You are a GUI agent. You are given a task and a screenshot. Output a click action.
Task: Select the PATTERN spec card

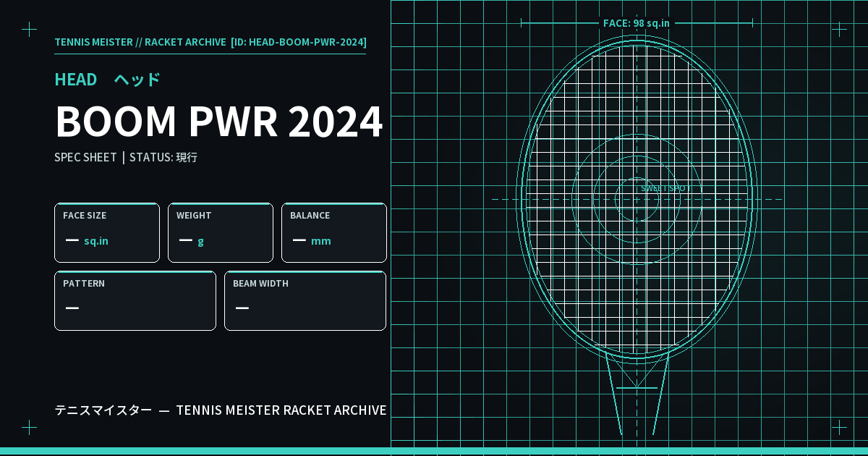(x=135, y=300)
